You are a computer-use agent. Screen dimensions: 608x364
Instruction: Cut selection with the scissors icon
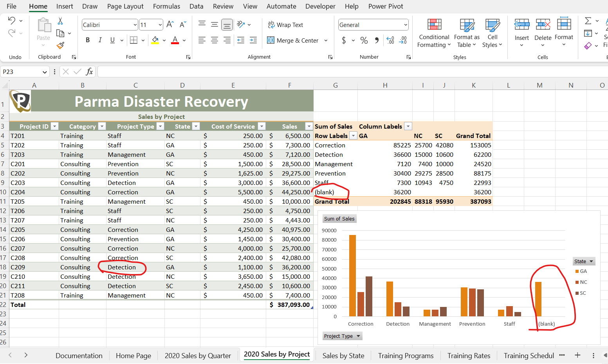61,20
